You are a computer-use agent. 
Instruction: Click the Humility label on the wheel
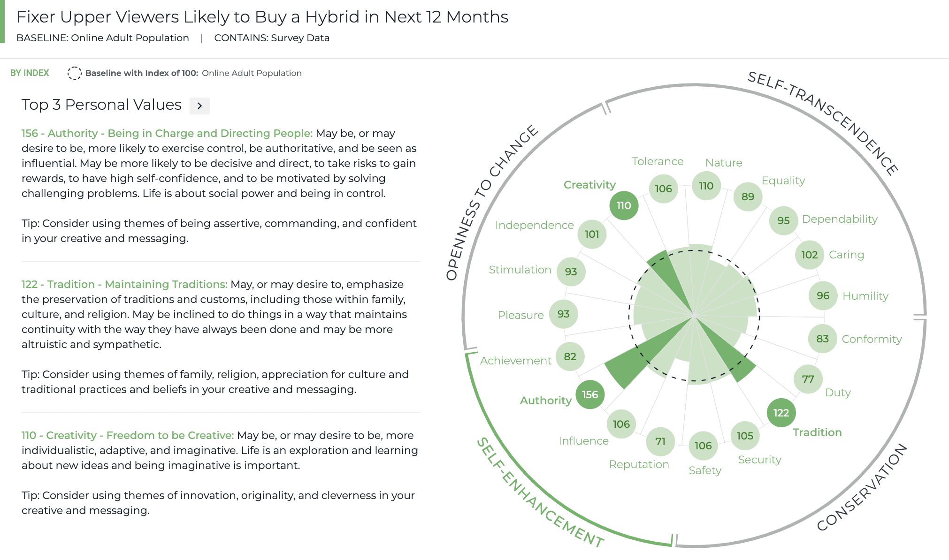[x=865, y=296]
